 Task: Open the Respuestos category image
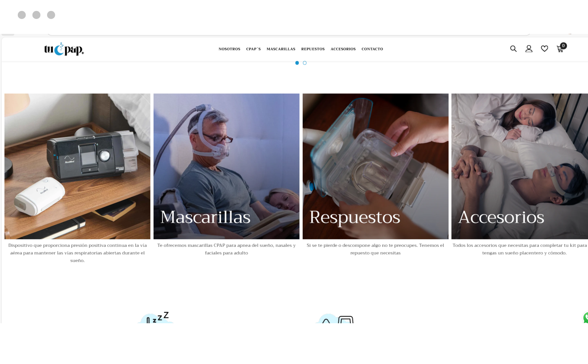coord(376,166)
